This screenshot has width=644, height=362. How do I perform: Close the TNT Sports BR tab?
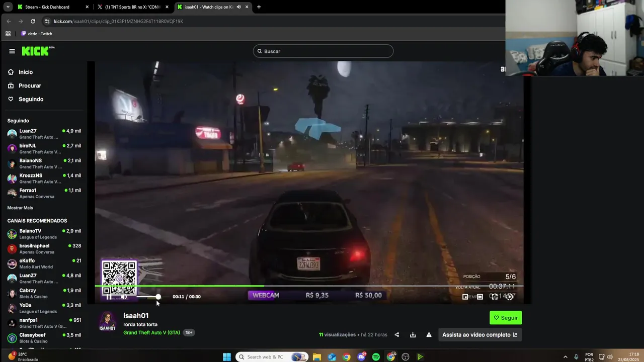(x=167, y=7)
